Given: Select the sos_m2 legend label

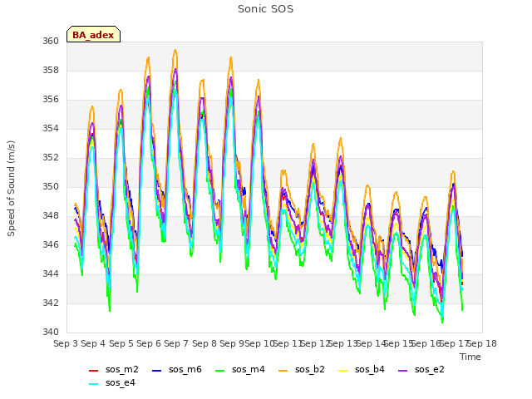Looking at the screenshot, I should point(122,369).
